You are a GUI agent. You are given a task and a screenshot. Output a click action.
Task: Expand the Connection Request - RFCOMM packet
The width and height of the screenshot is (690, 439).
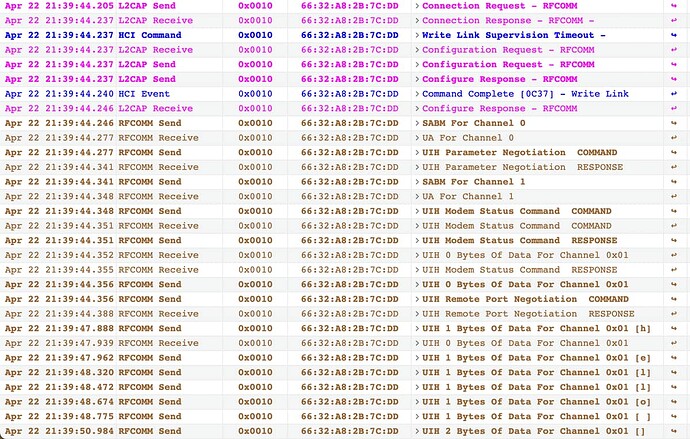417,6
